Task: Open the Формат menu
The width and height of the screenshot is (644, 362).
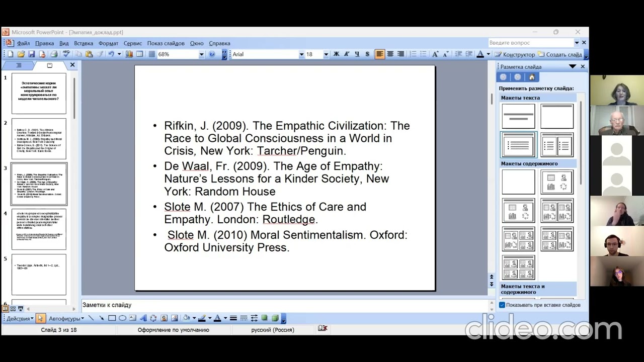Action: pyautogui.click(x=108, y=43)
